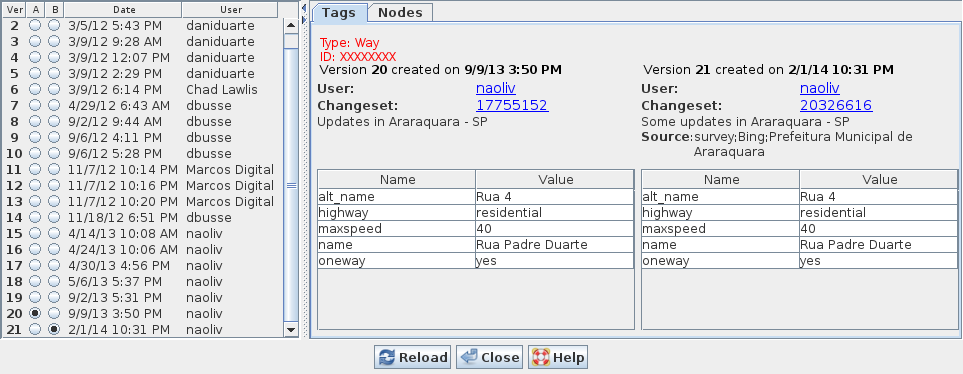Pick version 8 radio in column A
This screenshot has height=374, width=963.
[35, 122]
